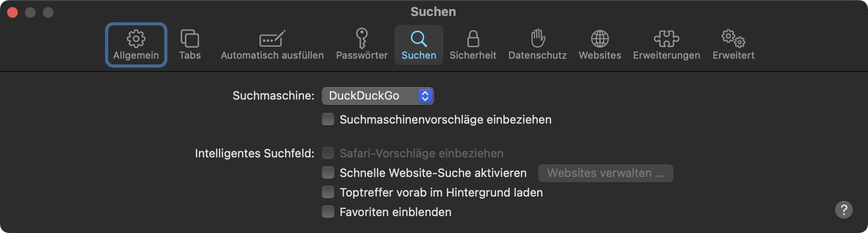Open the Erweiterungen puzzle piece icon
868x233 pixels.
[x=666, y=39]
